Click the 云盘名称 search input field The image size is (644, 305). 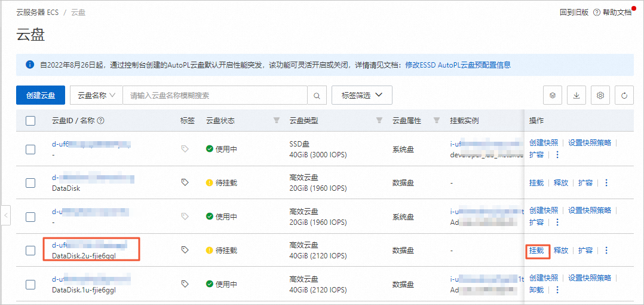pyautogui.click(x=215, y=96)
